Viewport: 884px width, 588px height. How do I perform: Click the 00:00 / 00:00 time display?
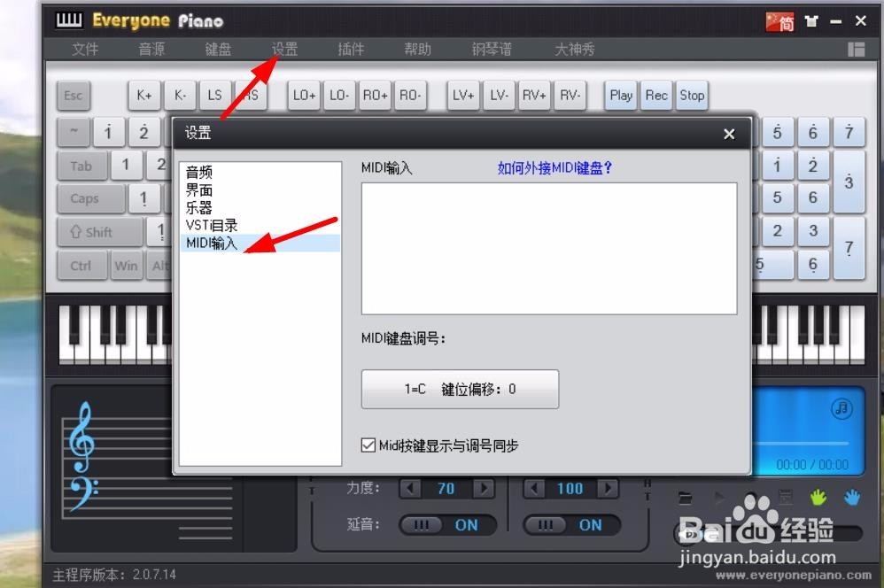pyautogui.click(x=812, y=465)
